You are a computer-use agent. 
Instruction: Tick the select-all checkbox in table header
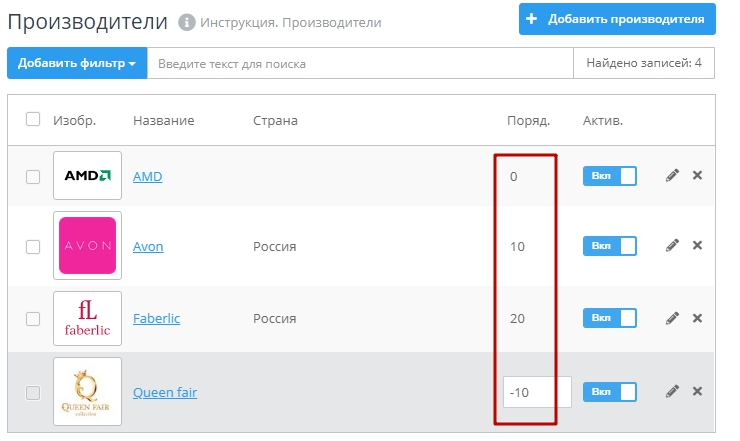click(x=33, y=120)
